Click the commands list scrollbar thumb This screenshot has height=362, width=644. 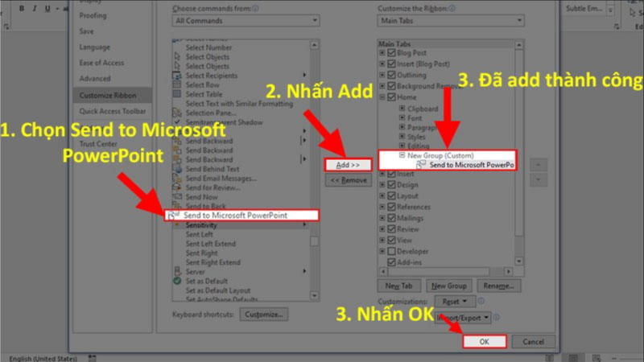314,241
